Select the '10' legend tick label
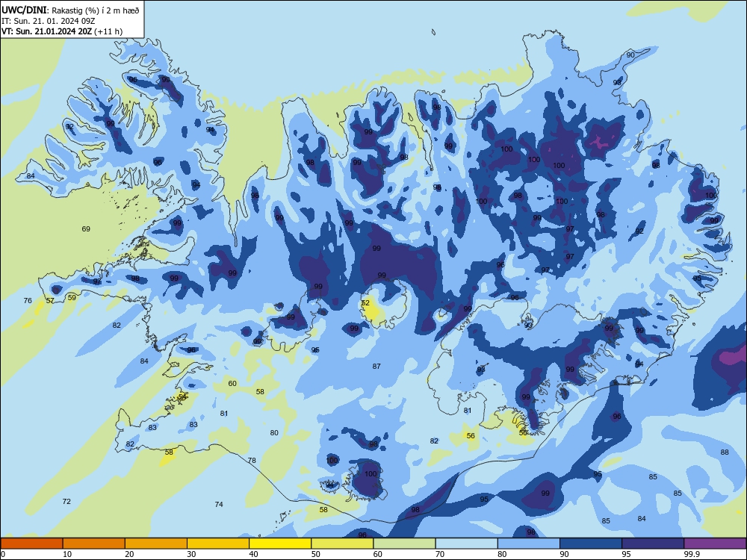Image resolution: width=747 pixels, height=560 pixels. (x=67, y=554)
